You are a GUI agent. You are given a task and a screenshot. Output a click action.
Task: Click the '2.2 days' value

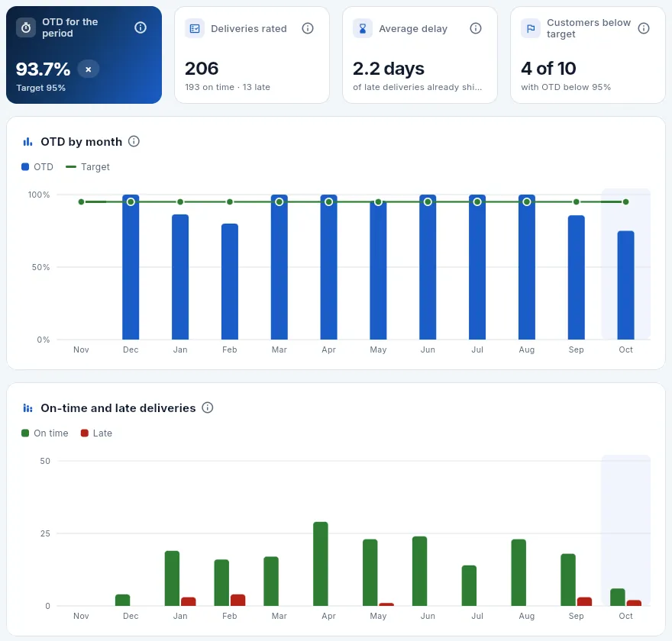tap(389, 69)
